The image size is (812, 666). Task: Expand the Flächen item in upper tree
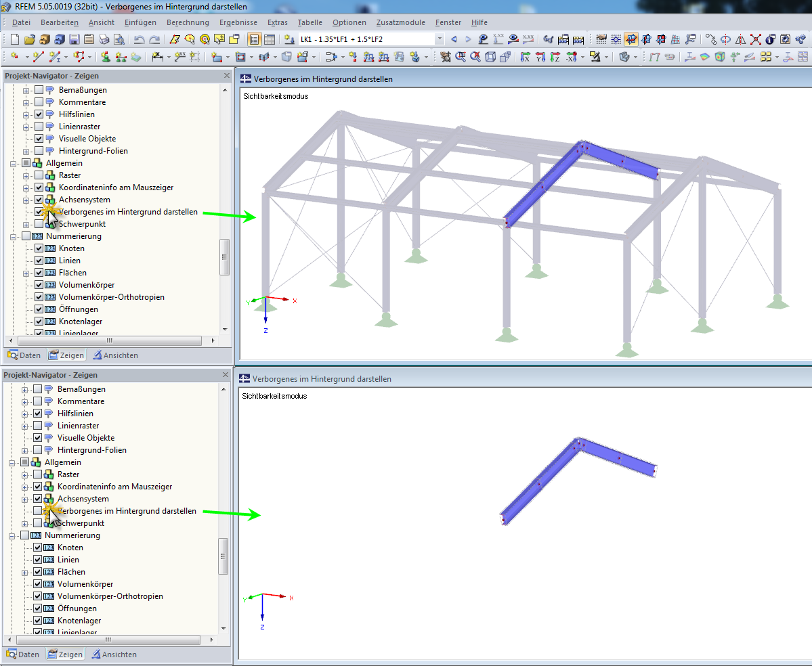tap(26, 273)
